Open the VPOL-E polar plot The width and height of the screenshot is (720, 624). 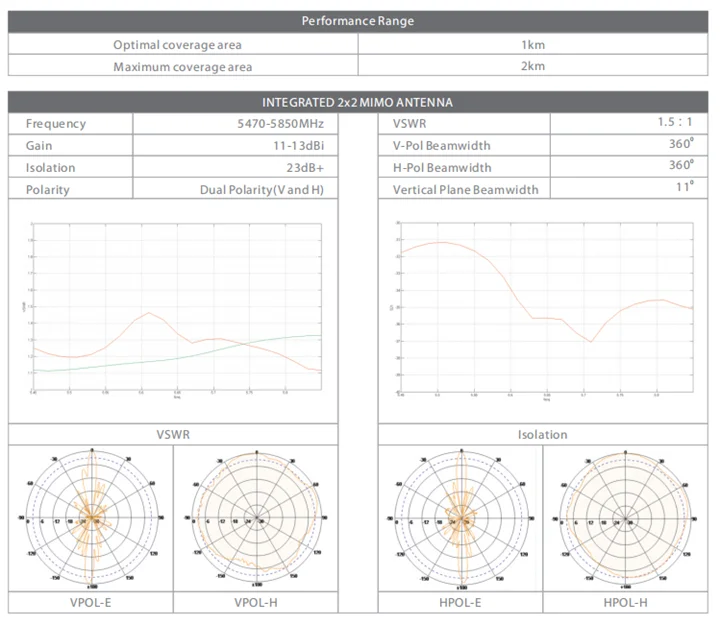pyautogui.click(x=92, y=518)
